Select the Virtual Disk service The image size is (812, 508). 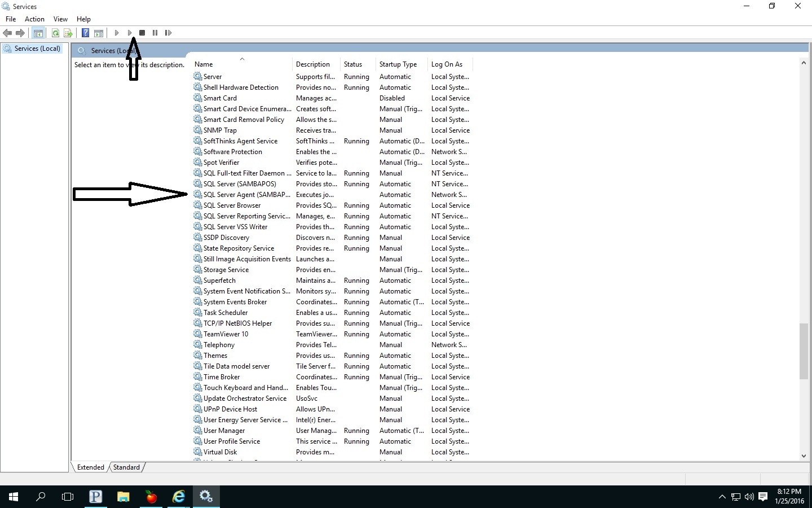tap(333, 452)
